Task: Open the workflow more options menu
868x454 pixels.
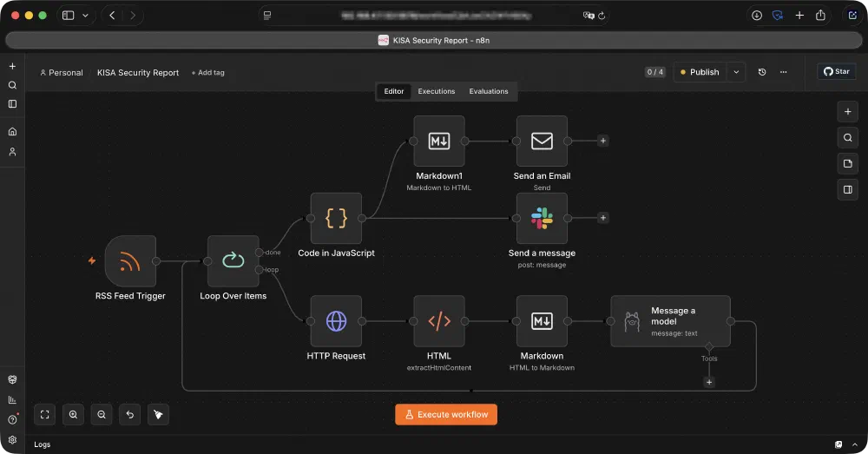Action: coord(783,72)
